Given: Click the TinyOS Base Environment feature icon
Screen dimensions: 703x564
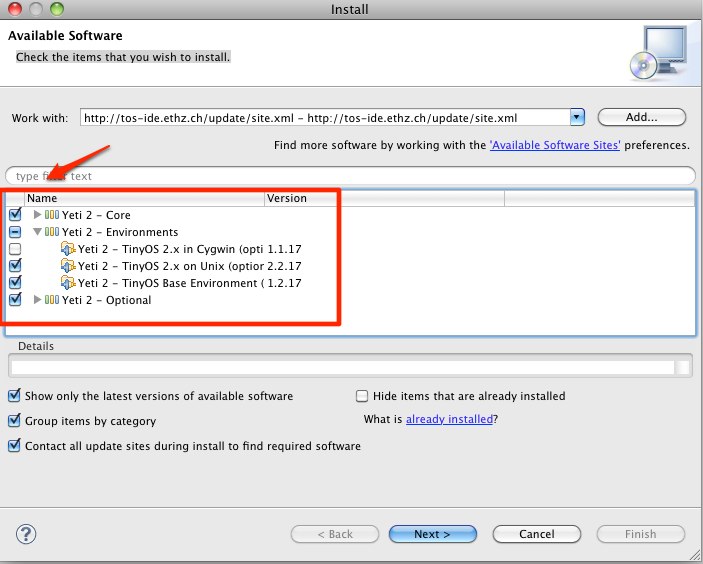Looking at the screenshot, I should coord(68,283).
